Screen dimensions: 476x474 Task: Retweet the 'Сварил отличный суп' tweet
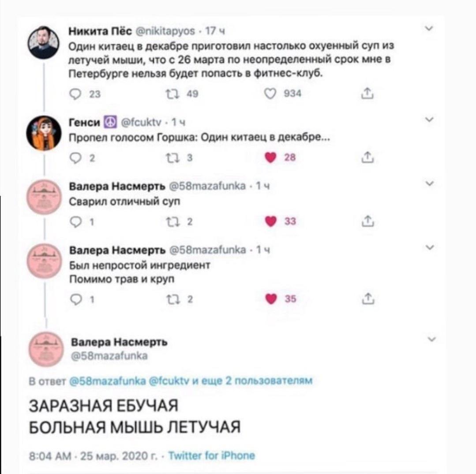(173, 222)
